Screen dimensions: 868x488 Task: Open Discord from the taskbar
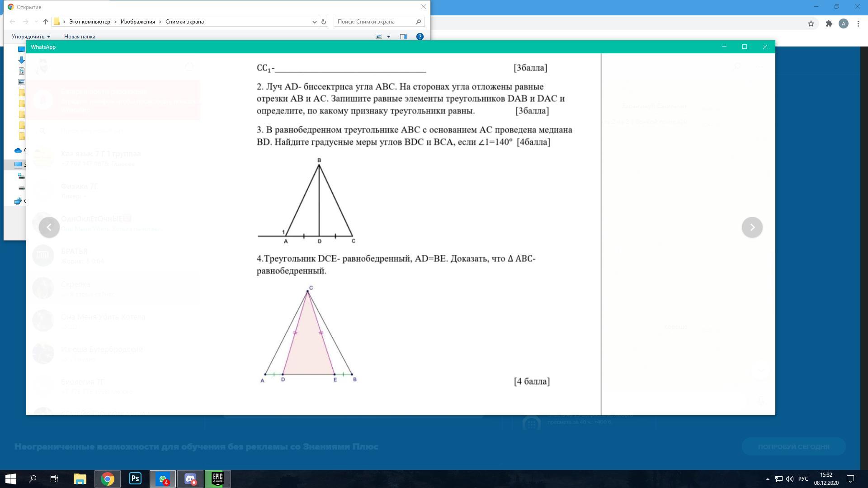[190, 479]
